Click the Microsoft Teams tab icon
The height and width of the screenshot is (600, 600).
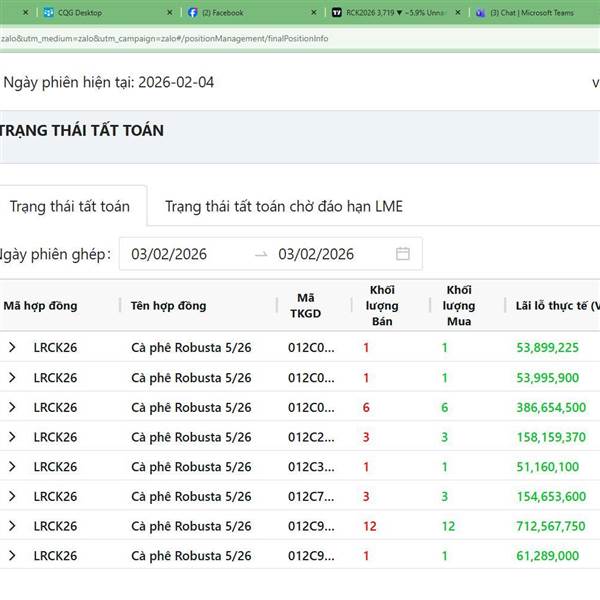tap(481, 12)
